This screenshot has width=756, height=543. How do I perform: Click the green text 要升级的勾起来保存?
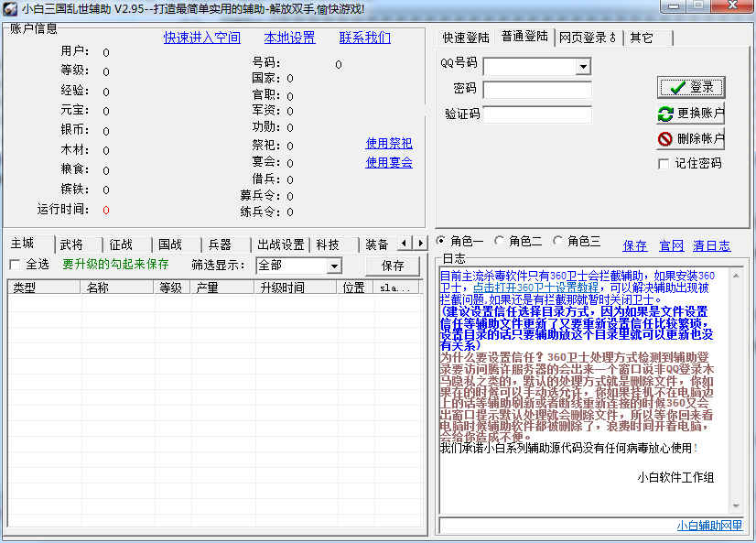point(115,265)
